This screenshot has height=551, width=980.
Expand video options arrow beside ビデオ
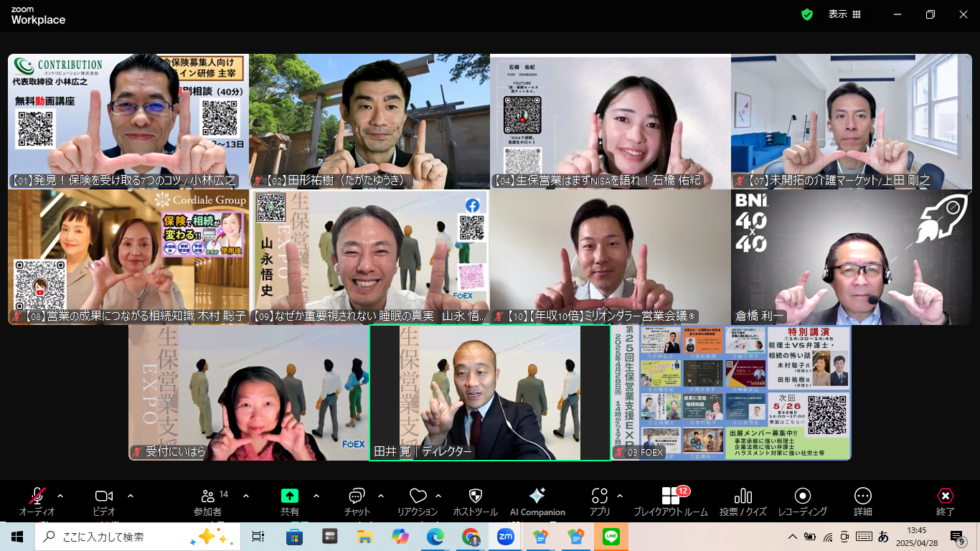coord(131,496)
